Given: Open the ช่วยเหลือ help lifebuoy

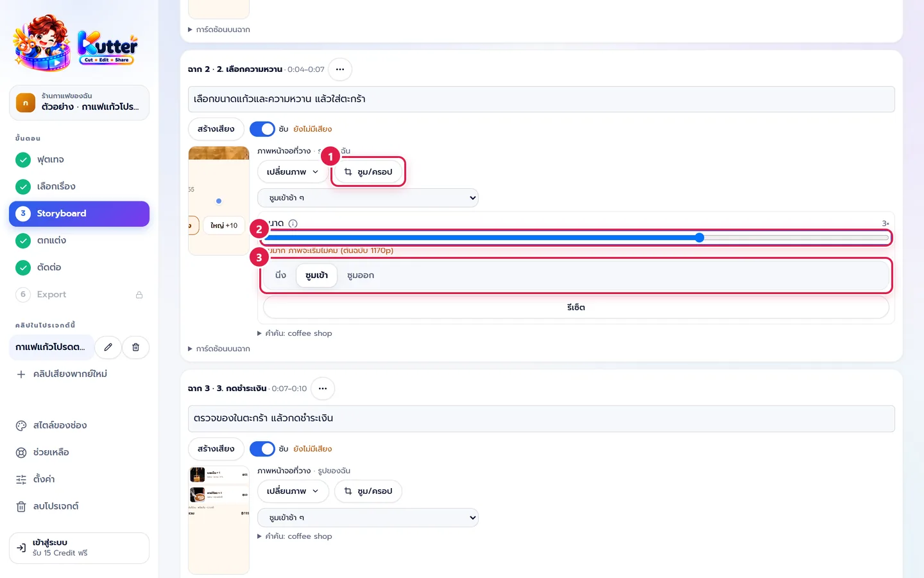Looking at the screenshot, I should pyautogui.click(x=42, y=452).
